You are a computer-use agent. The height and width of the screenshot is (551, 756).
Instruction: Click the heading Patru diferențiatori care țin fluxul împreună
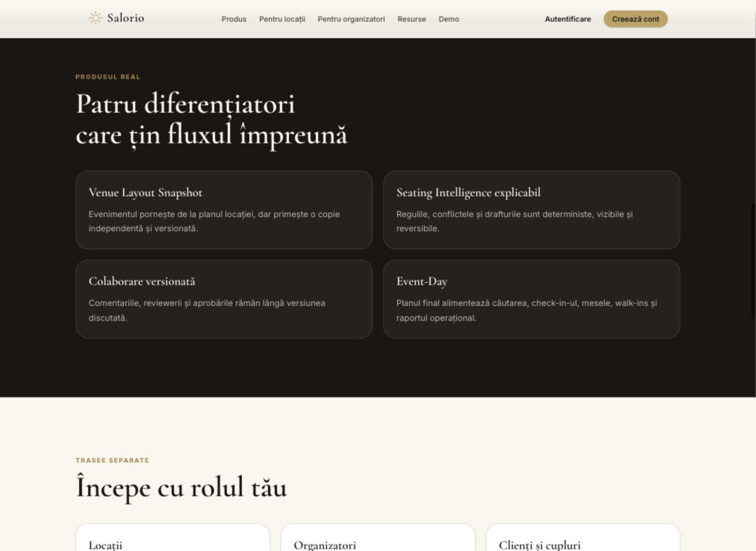pyautogui.click(x=211, y=120)
